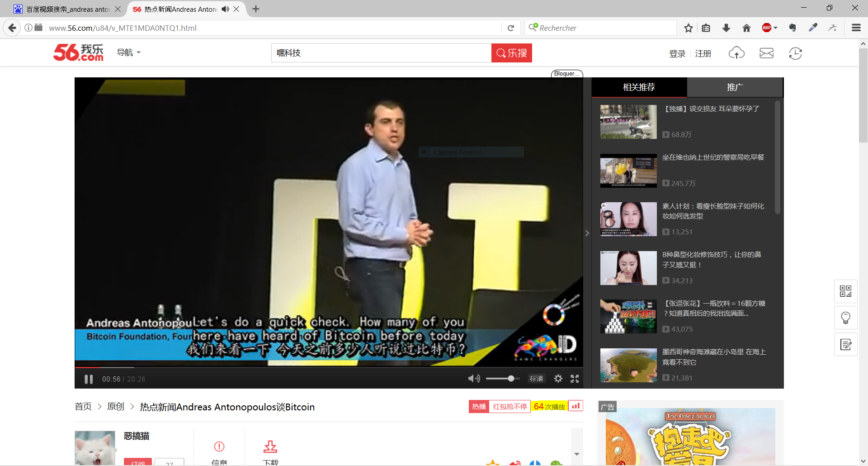Open the 注册 register link
This screenshot has width=868, height=466.
click(x=703, y=54)
